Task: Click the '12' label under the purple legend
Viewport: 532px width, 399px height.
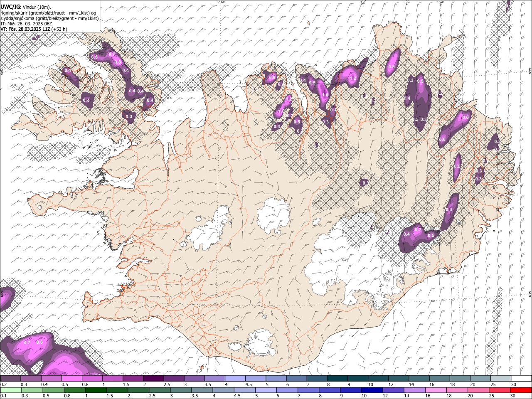Action: tap(392, 384)
